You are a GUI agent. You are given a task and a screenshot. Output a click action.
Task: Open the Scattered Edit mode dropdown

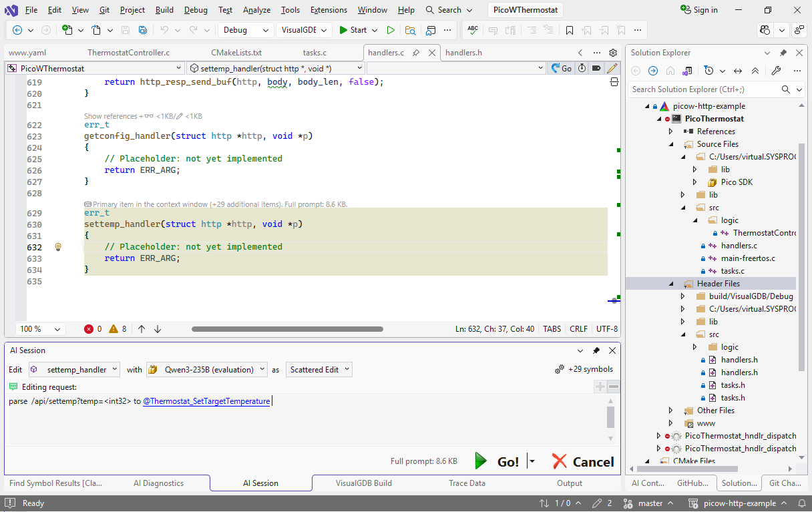coord(319,369)
